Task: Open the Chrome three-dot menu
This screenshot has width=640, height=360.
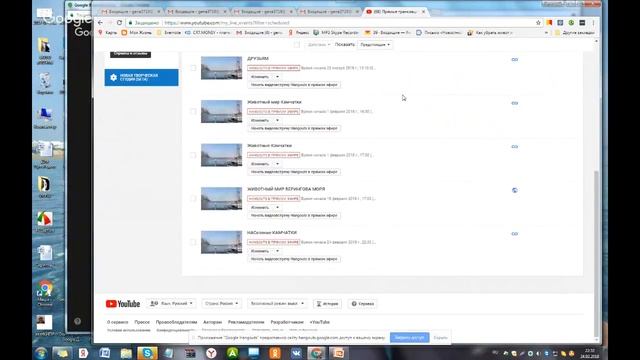Action: click(x=593, y=23)
